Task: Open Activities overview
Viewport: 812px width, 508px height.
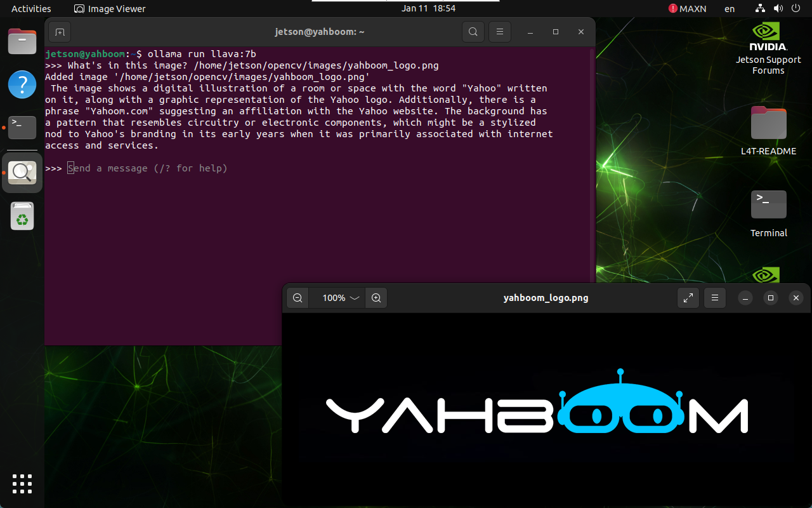Action: coord(31,9)
